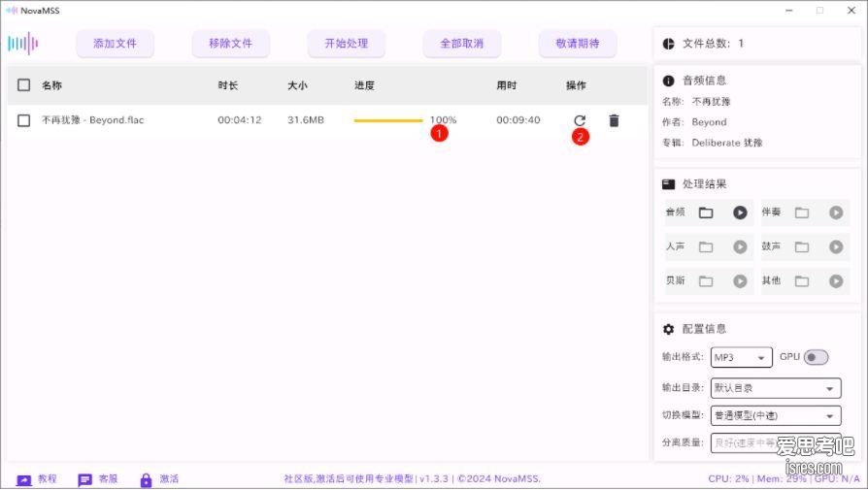Minimize the NovaMSS window
The width and height of the screenshot is (868, 490).
click(788, 11)
